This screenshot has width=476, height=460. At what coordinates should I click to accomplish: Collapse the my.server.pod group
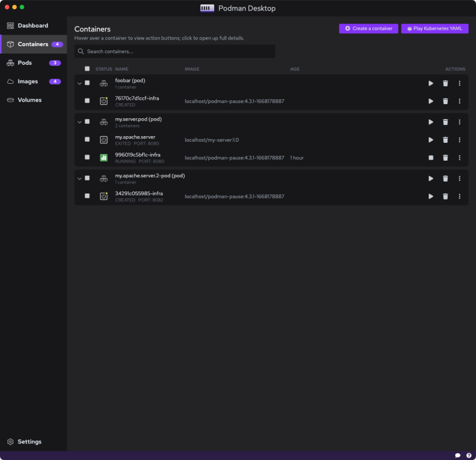[x=79, y=122]
